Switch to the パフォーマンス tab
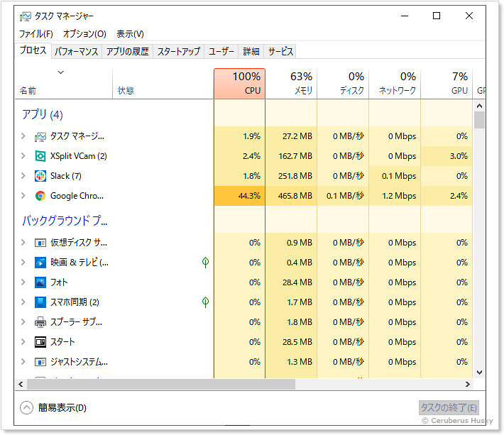The image size is (504, 435). [x=76, y=51]
